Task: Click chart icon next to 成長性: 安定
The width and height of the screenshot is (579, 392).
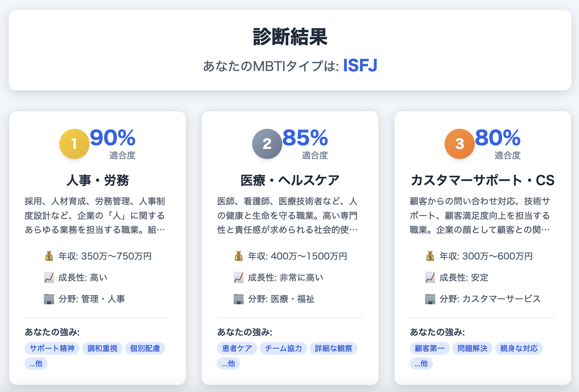Action: pyautogui.click(x=430, y=278)
